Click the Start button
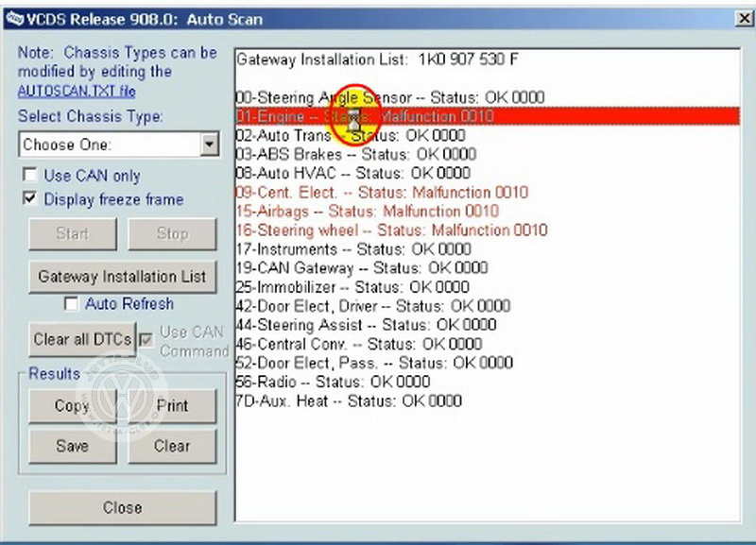 click(x=73, y=233)
